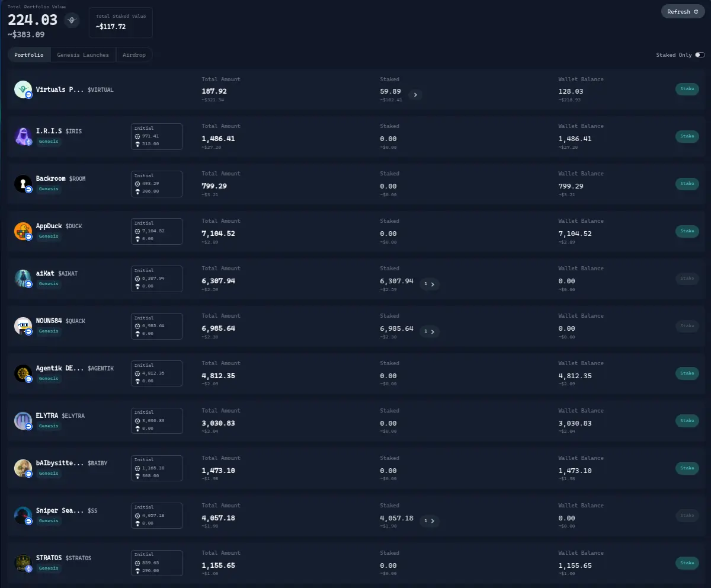Click the Genesis badge under ELYTRA
This screenshot has height=588, width=711.
[49, 426]
